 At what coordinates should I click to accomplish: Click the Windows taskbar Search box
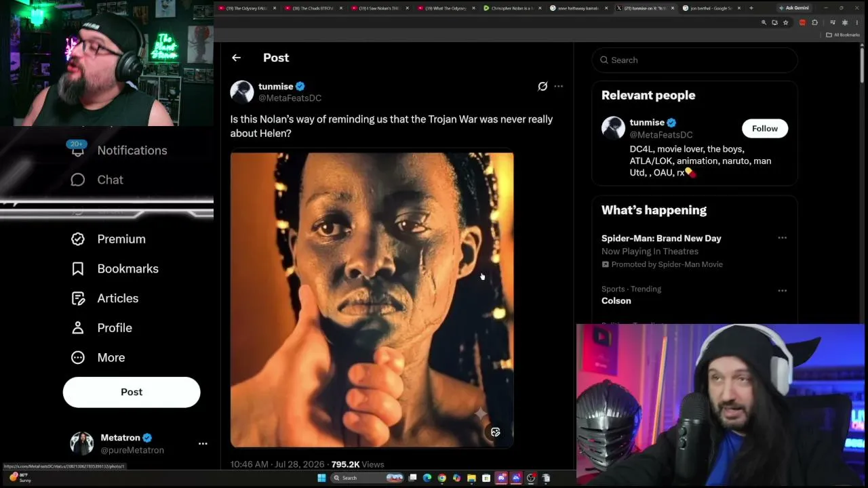tap(368, 478)
